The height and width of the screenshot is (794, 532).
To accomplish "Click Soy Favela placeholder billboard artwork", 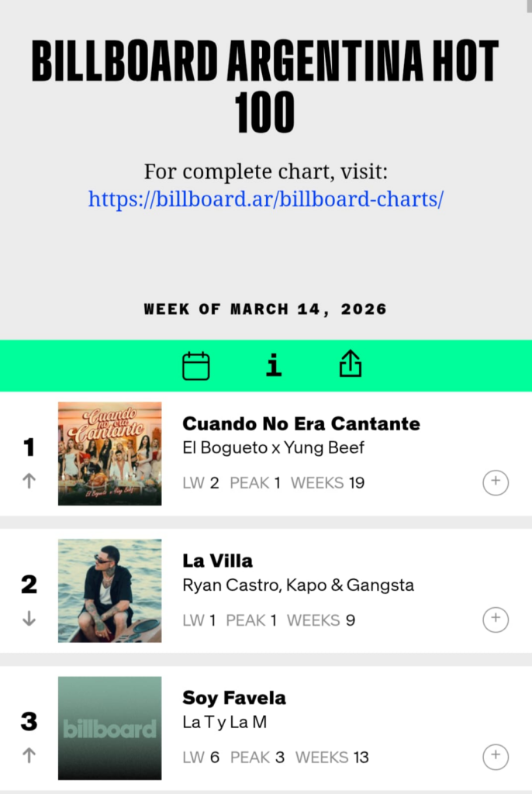I will pos(110,728).
